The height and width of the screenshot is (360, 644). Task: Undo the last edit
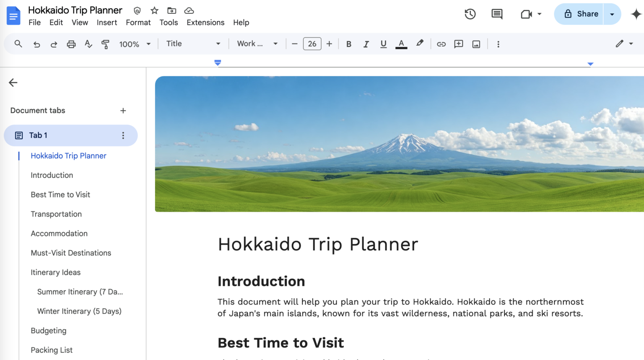pos(36,44)
